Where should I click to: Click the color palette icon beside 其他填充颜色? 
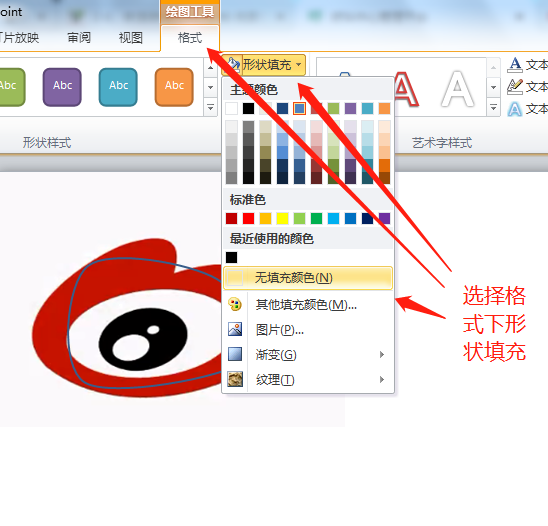[235, 305]
